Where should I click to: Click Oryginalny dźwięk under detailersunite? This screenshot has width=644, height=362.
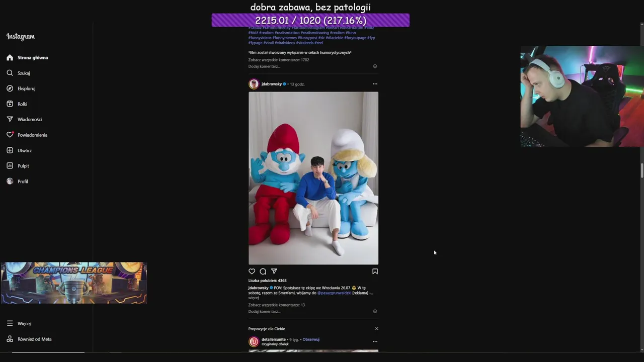(x=275, y=344)
